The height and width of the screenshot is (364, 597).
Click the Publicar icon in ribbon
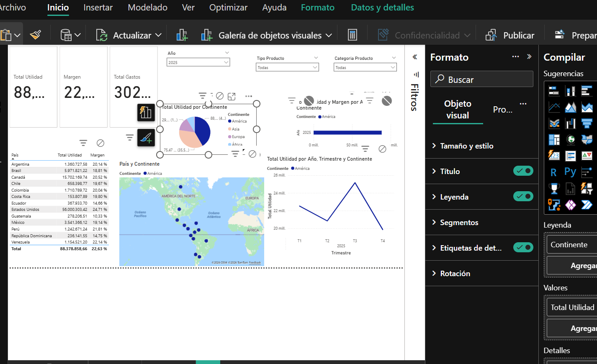491,35
